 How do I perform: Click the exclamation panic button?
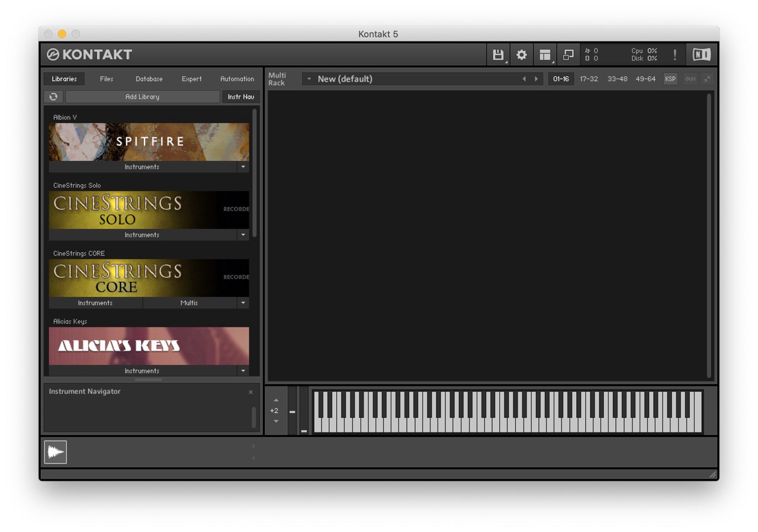pyautogui.click(x=675, y=55)
